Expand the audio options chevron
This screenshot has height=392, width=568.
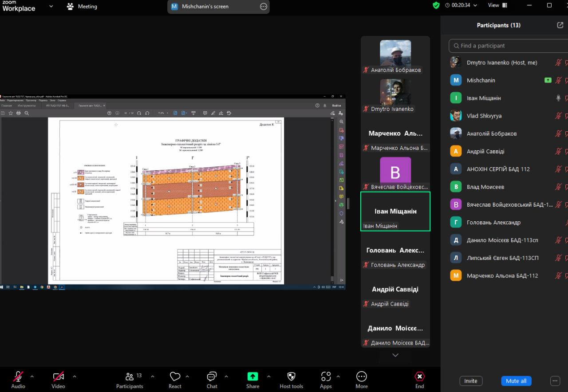pos(32,376)
